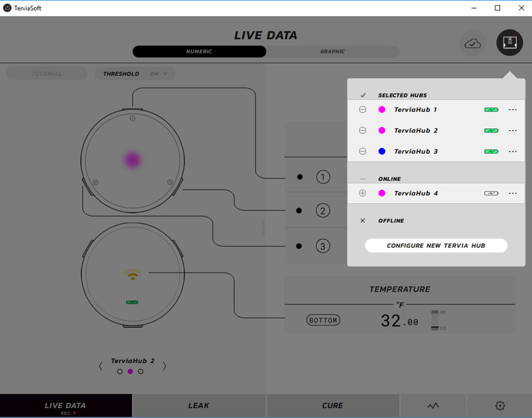
Task: Select TerviaHub 4 name in list
Action: tap(416, 193)
